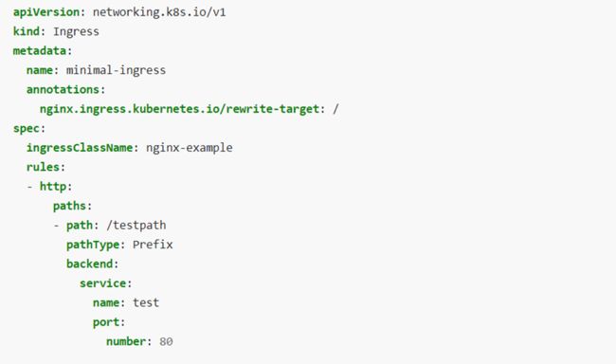Click the backend key
The image size is (616, 364).
(90, 264)
